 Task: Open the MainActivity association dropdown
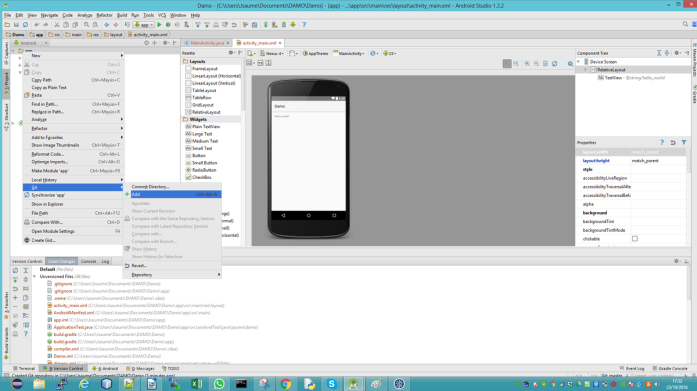click(x=348, y=53)
